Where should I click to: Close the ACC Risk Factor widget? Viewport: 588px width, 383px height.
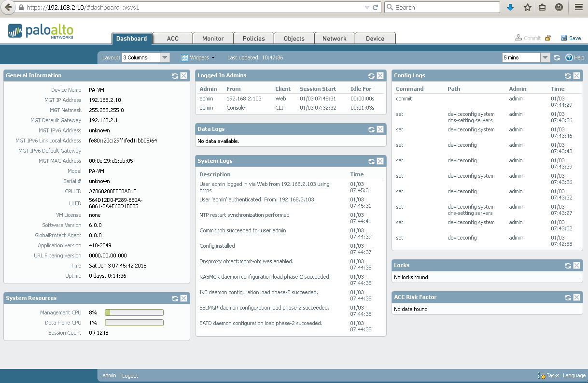[x=576, y=298]
